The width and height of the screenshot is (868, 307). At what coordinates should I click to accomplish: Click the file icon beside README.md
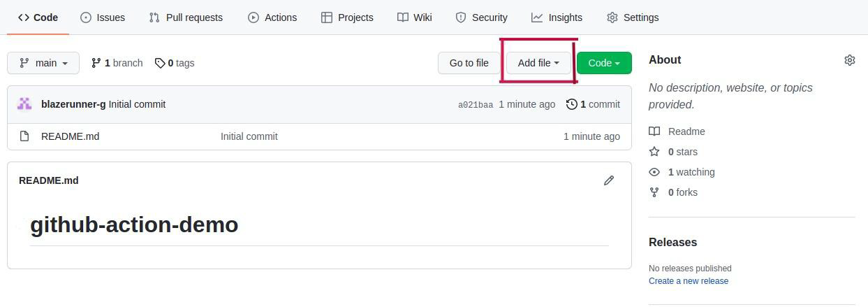pos(24,136)
